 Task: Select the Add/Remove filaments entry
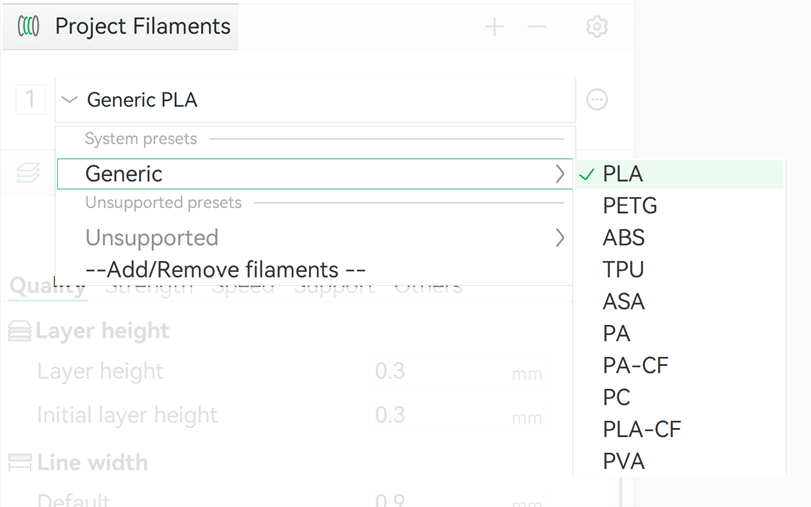225,270
